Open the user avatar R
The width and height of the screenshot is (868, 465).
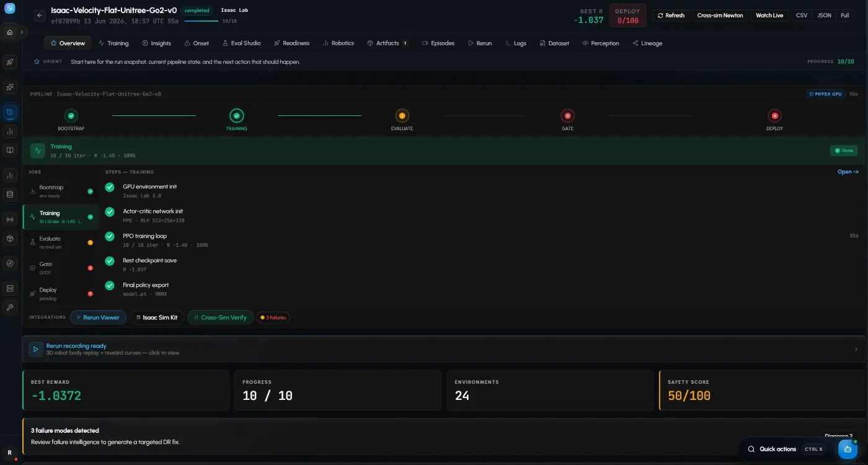9,453
